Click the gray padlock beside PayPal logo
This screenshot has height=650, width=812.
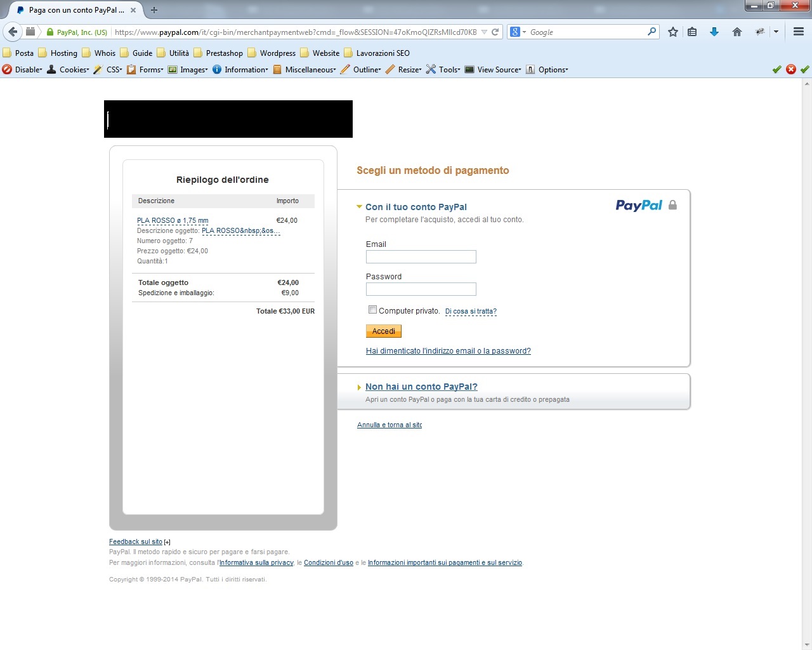pos(672,205)
